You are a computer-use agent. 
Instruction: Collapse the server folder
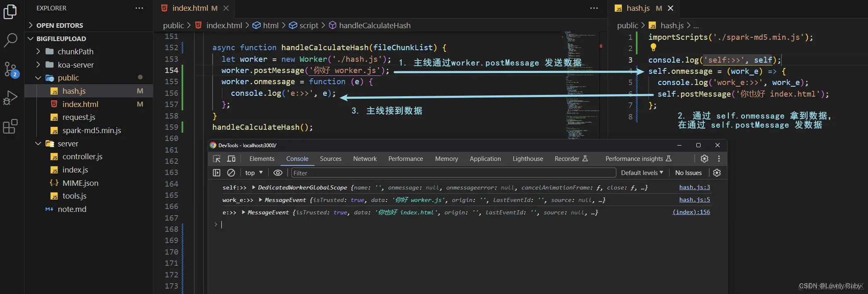(38, 143)
